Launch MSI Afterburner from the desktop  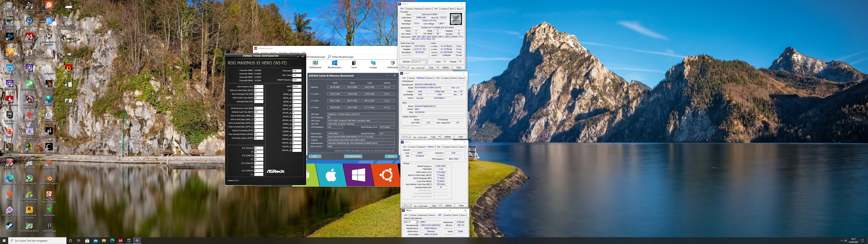[29, 180]
